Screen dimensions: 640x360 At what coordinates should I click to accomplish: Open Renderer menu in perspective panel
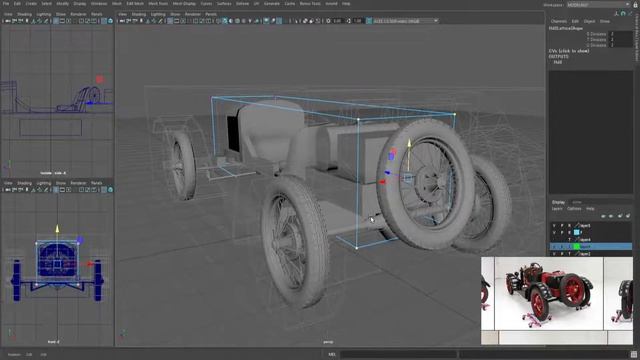193,14
